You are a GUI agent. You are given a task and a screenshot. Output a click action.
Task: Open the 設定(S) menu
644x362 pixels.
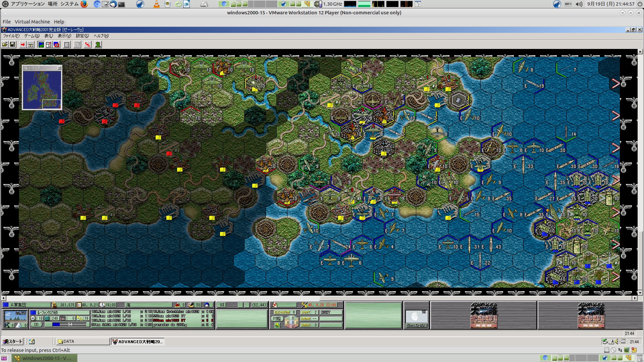(82, 36)
